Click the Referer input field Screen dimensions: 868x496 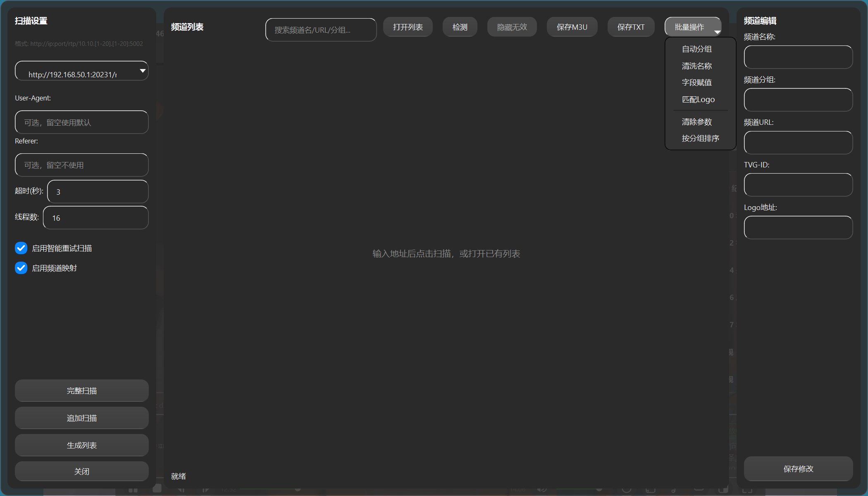(x=82, y=165)
